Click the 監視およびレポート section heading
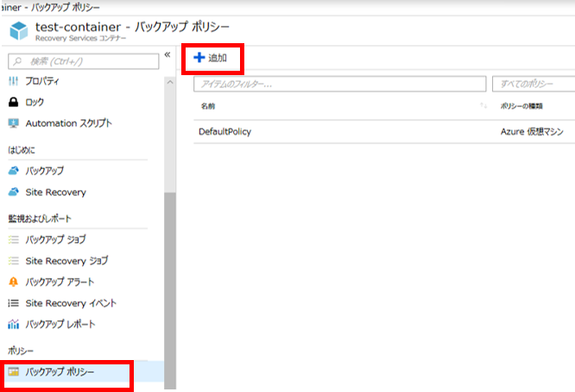Viewport: 575px width, 392px height. tap(40, 218)
